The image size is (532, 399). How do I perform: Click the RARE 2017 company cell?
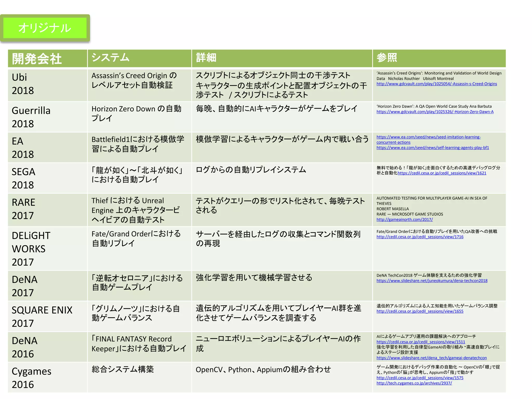pyautogui.click(x=48, y=210)
